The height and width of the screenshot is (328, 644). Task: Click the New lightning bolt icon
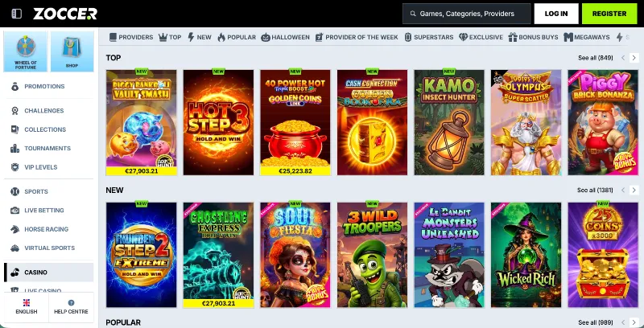point(191,37)
